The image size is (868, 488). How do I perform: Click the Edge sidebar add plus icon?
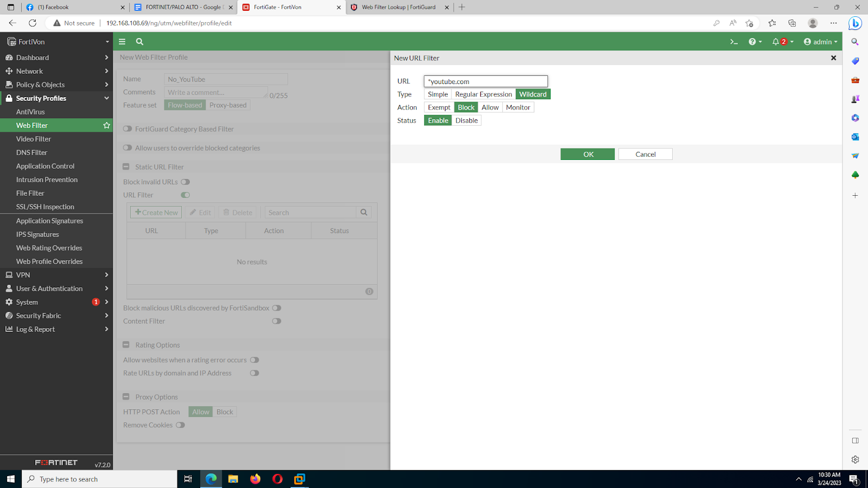(x=855, y=195)
